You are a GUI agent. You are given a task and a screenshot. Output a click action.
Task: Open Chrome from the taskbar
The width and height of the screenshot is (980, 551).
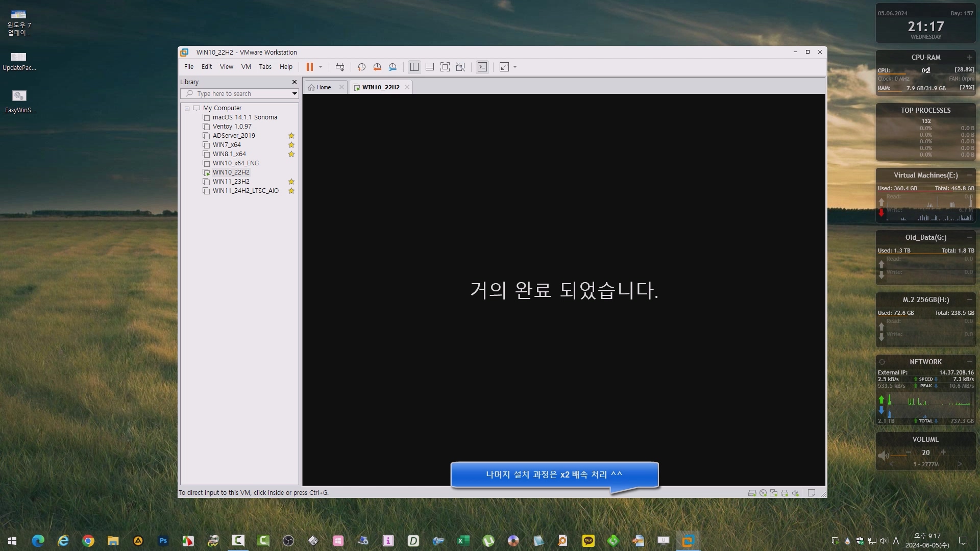click(88, 541)
